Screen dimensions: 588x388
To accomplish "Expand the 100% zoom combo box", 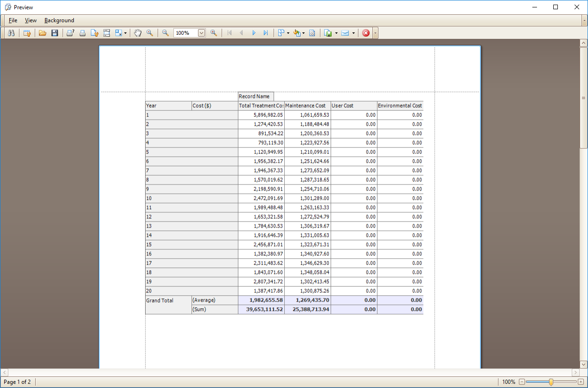I will click(201, 33).
